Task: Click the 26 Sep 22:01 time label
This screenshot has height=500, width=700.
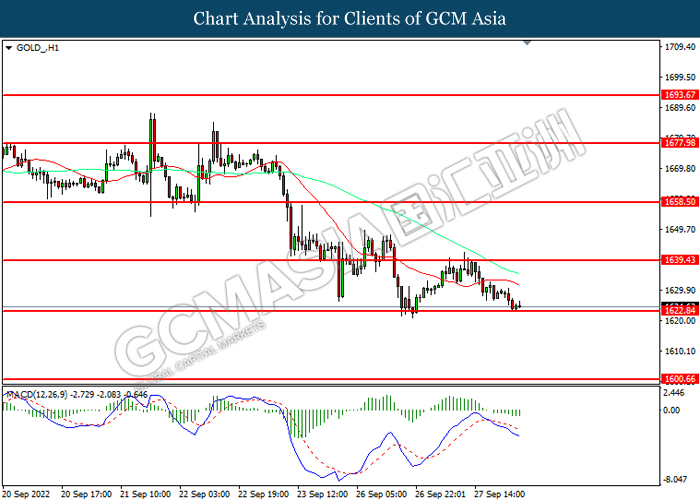Action: click(x=440, y=494)
